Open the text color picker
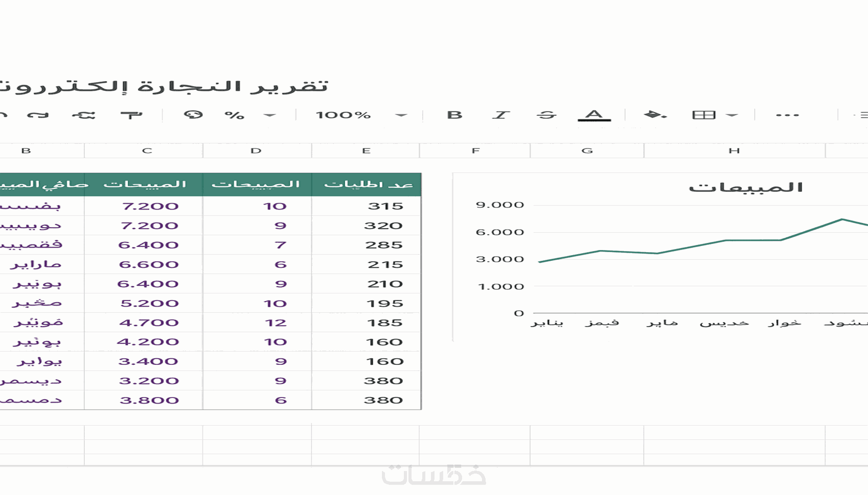This screenshot has width=868, height=495. (594, 115)
